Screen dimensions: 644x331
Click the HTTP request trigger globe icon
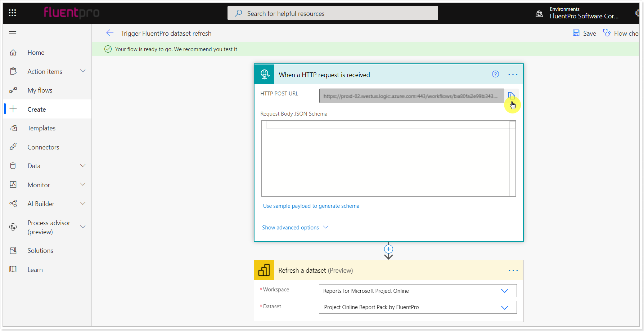pyautogui.click(x=265, y=75)
